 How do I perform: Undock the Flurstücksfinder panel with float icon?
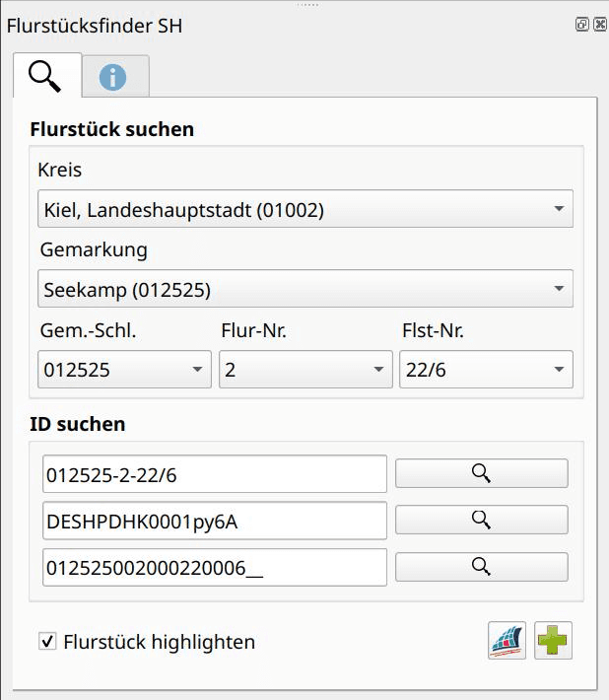[x=581, y=25]
